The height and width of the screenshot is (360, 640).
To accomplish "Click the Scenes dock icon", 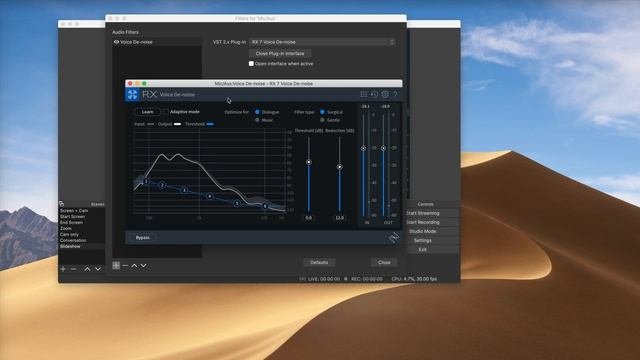I will tap(61, 204).
